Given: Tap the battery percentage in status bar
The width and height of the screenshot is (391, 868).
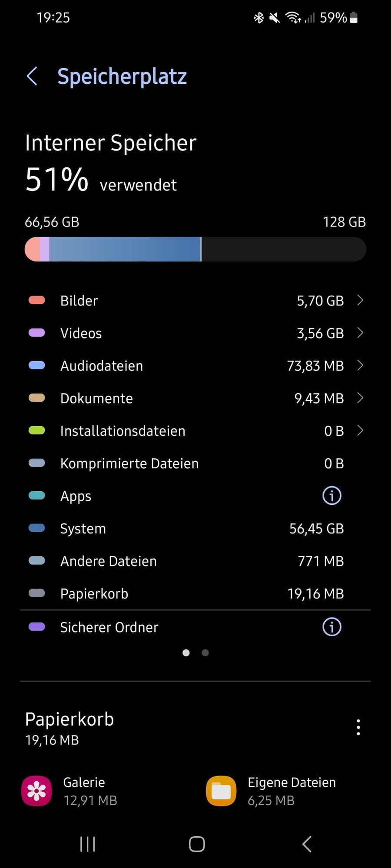Looking at the screenshot, I should [333, 18].
